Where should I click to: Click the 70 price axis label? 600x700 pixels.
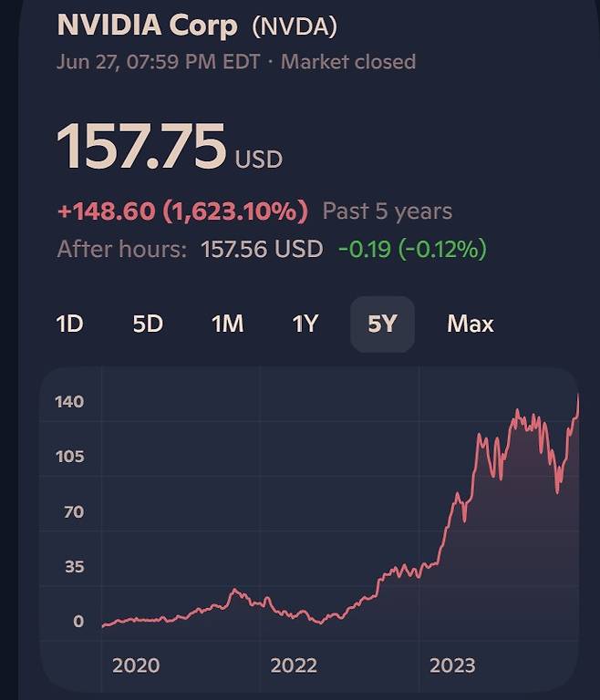[72, 511]
